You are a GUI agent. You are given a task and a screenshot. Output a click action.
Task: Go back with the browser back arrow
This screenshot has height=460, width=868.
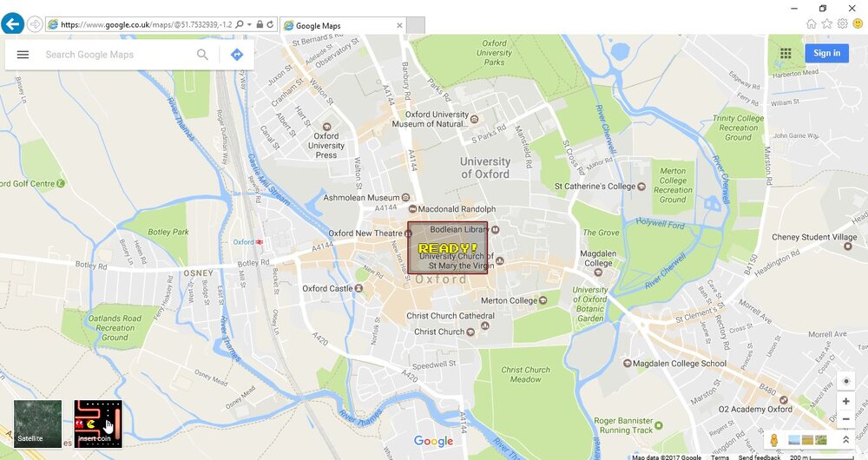point(13,23)
